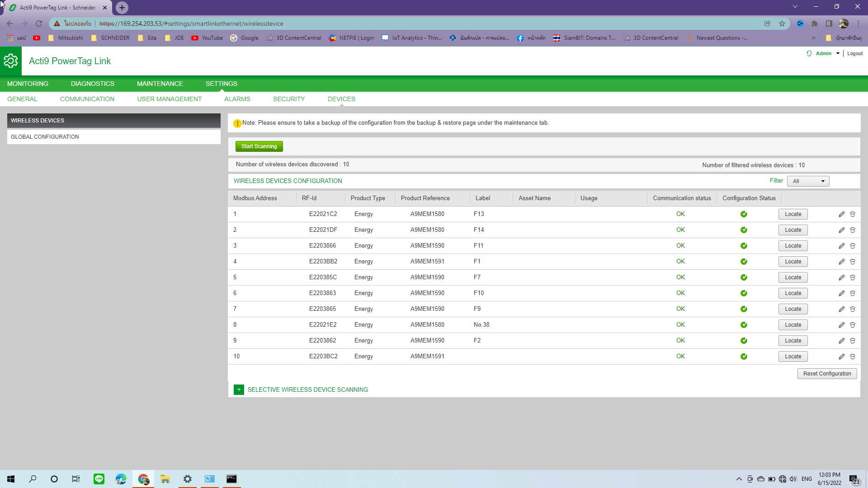Image resolution: width=868 pixels, height=488 pixels.
Task: Delete device with label F11
Action: coord(853,246)
